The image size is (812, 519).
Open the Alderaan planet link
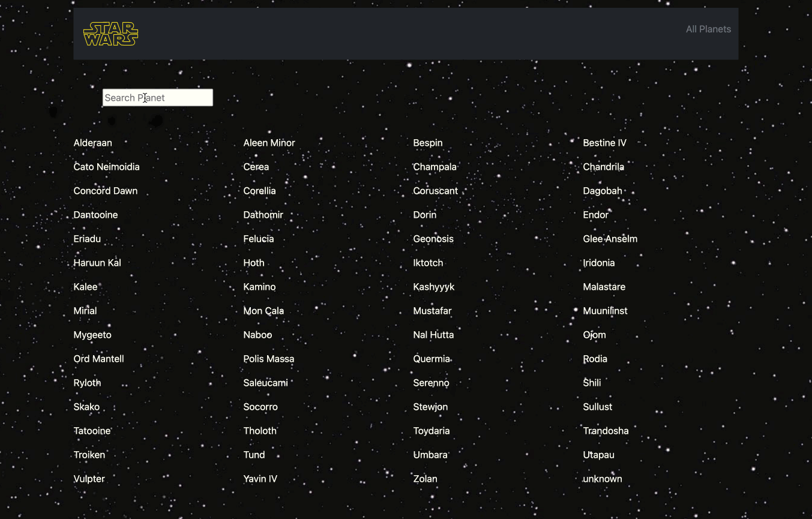tap(92, 143)
